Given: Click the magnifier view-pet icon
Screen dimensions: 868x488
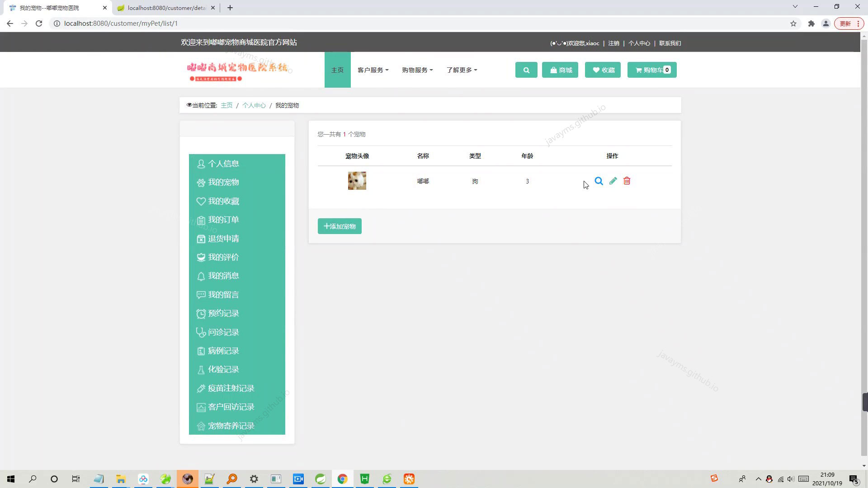Looking at the screenshot, I should [x=599, y=181].
